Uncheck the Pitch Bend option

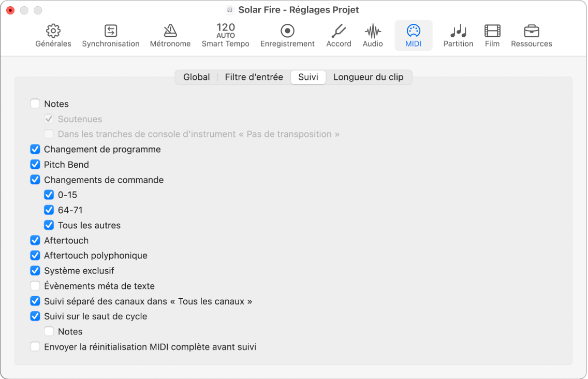point(35,165)
